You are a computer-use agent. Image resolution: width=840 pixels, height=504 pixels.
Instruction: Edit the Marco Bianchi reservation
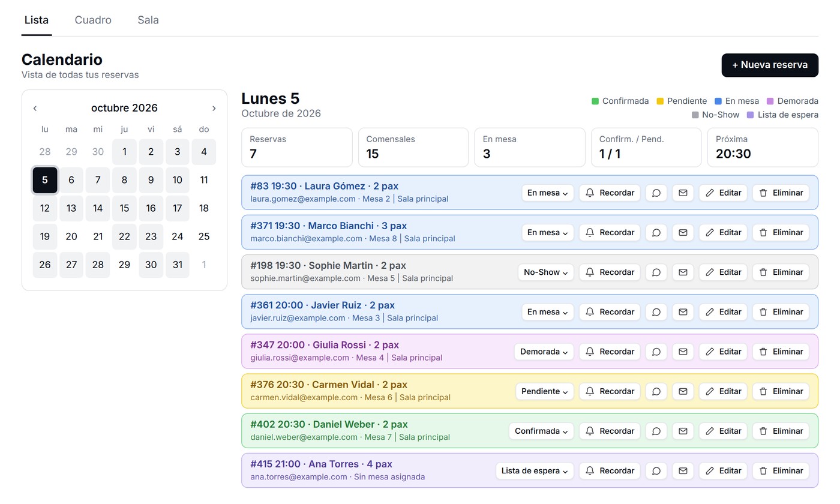[x=723, y=232]
